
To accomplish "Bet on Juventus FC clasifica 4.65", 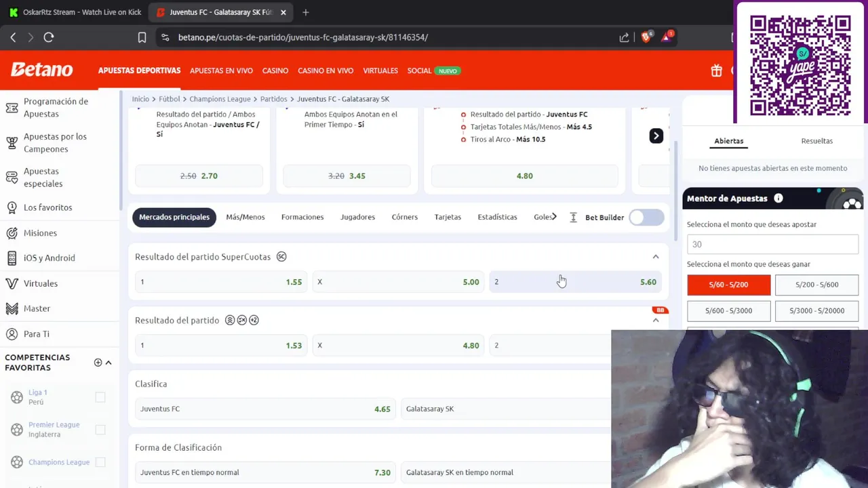I will 265,409.
